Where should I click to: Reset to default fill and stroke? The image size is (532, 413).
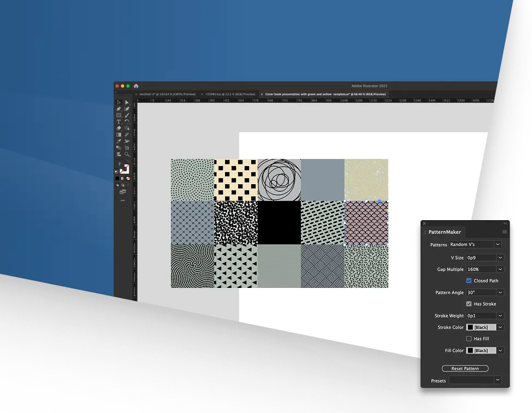(117, 172)
